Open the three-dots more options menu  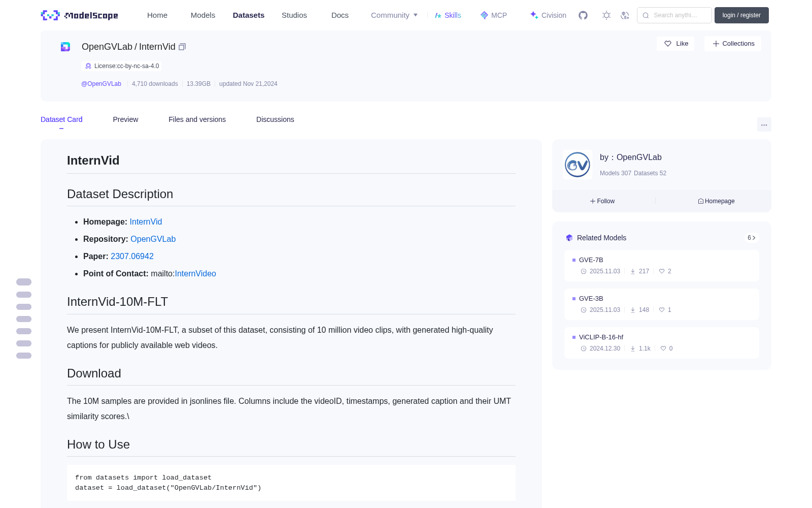click(x=764, y=124)
